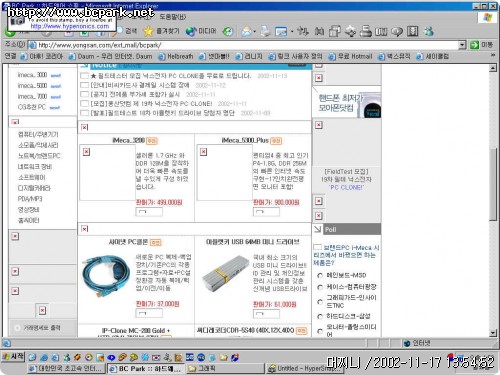The image size is (500, 375).
Task: Select the 케이스-컴퓨터광장 poll radio option
Action: 320,287
